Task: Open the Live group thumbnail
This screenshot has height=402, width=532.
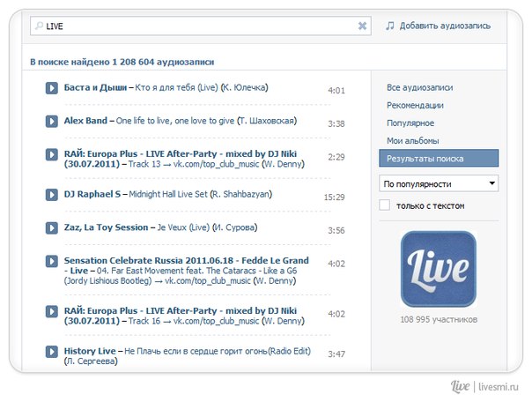Action: coord(439,269)
